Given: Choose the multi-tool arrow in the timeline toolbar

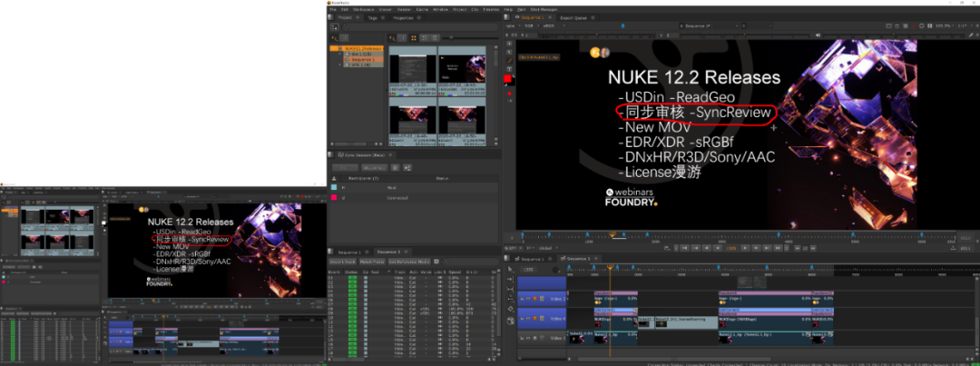Looking at the screenshot, I should click(x=511, y=269).
